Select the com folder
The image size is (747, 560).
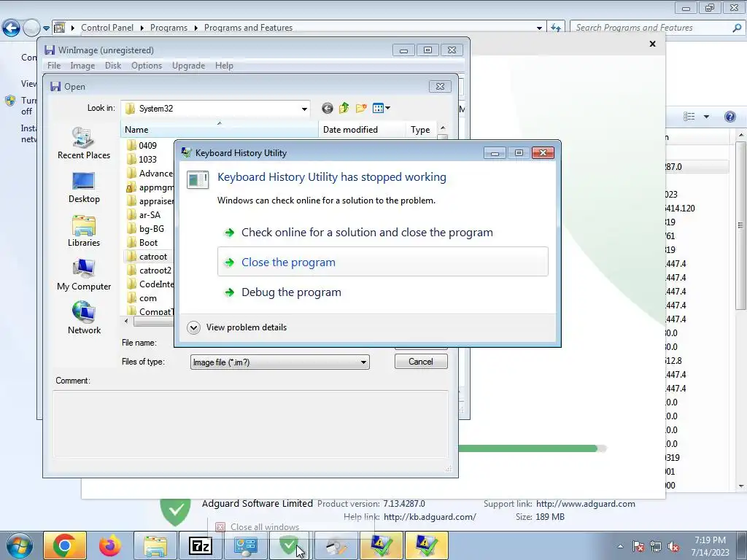(x=142, y=298)
